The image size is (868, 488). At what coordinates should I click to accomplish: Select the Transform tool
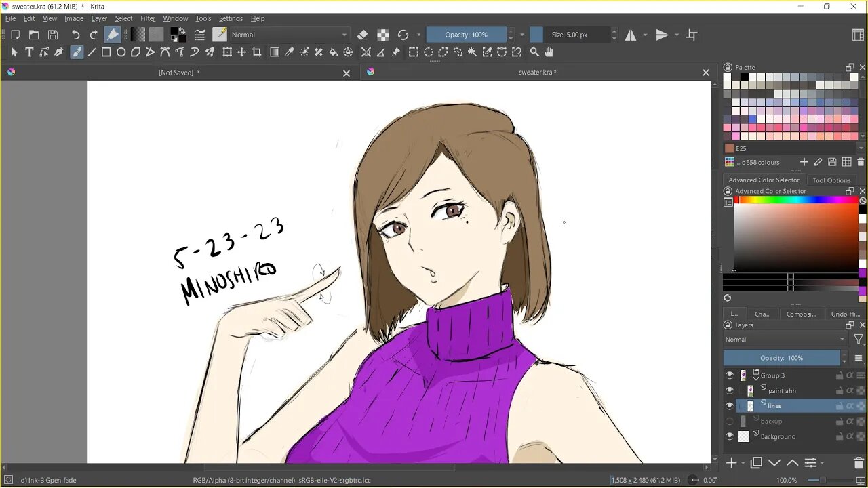[x=227, y=52]
